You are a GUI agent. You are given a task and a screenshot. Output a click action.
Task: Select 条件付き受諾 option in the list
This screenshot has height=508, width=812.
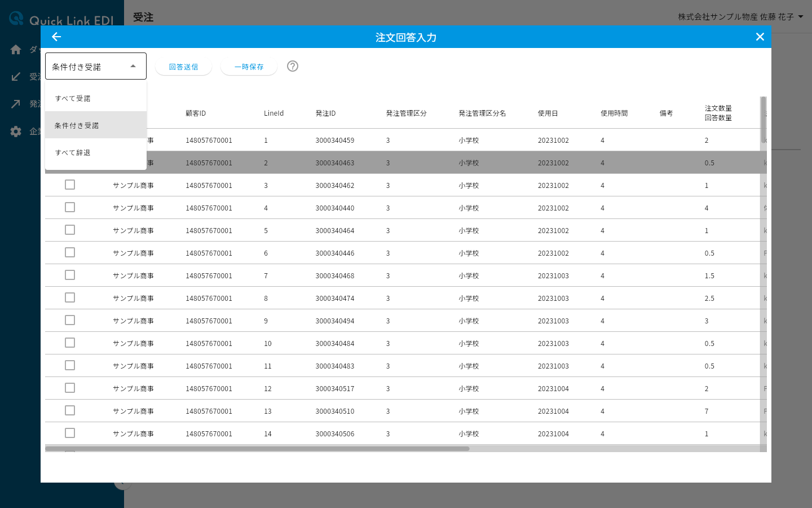click(x=96, y=125)
